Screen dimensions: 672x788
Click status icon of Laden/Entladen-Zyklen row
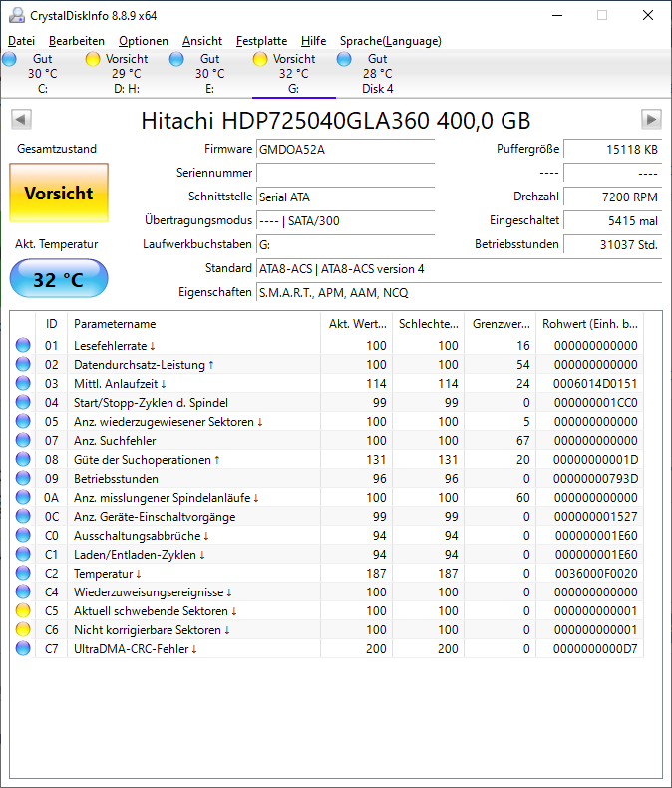tap(23, 554)
